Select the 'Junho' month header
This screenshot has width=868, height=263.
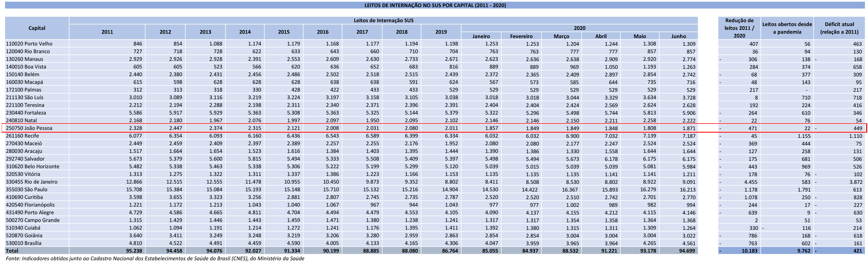pyautogui.click(x=679, y=36)
